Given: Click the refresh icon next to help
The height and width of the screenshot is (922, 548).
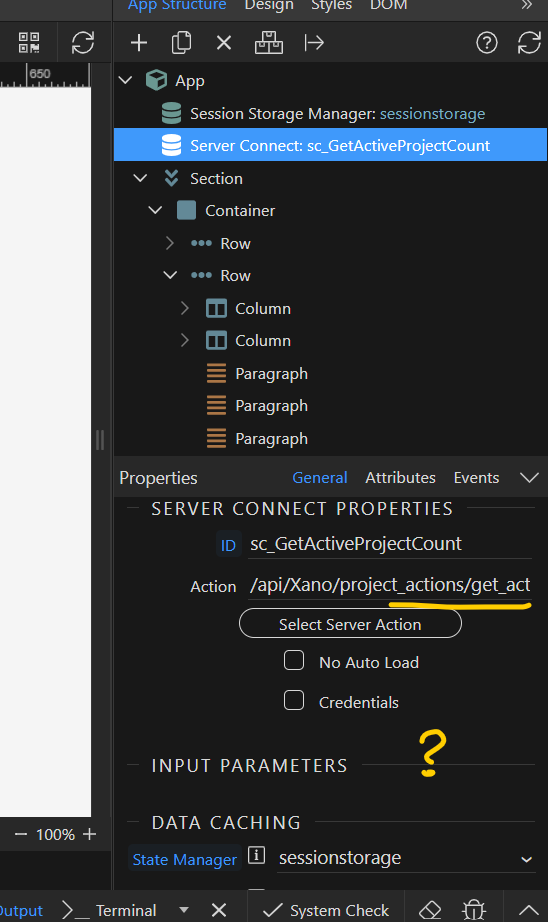Looking at the screenshot, I should point(529,43).
